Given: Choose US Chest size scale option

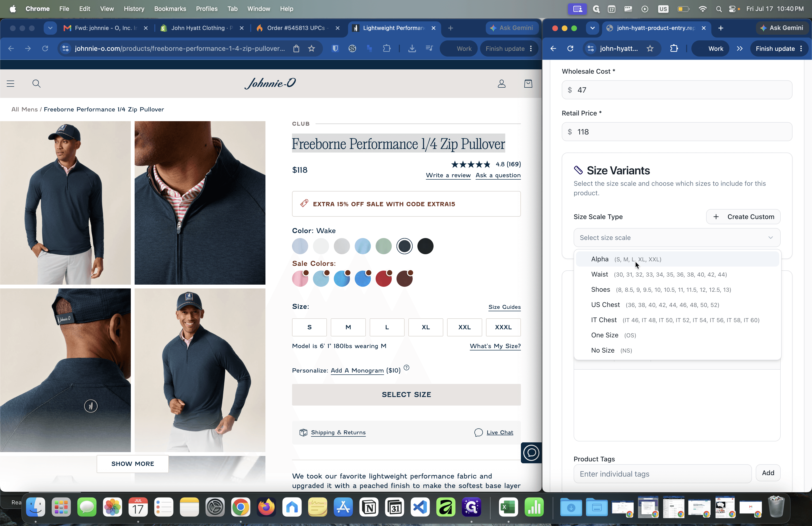Looking at the screenshot, I should 678,305.
